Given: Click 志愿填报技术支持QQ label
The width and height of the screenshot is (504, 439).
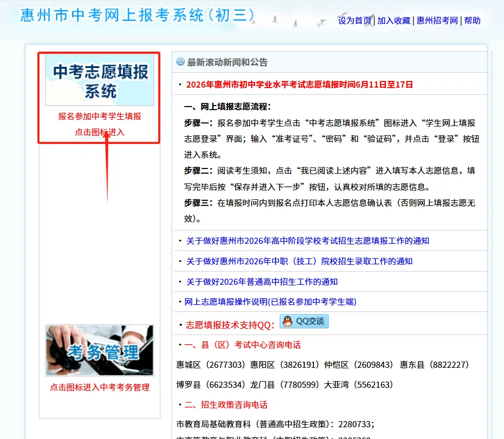Looking at the screenshot, I should [230, 325].
